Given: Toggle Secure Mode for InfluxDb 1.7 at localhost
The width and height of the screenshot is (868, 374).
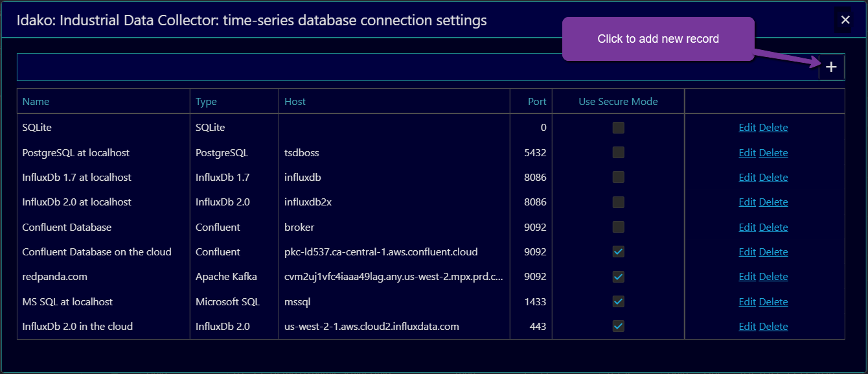Looking at the screenshot, I should click(x=619, y=178).
